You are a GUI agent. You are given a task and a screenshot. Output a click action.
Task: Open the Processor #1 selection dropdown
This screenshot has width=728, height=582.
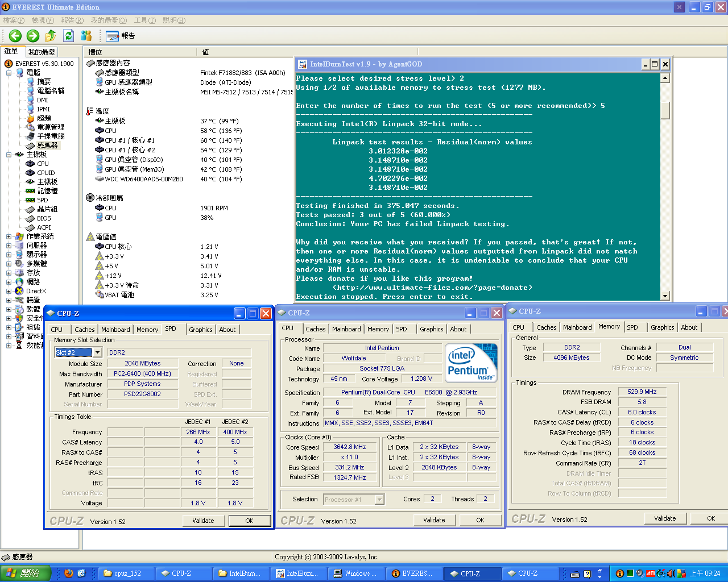point(379,500)
